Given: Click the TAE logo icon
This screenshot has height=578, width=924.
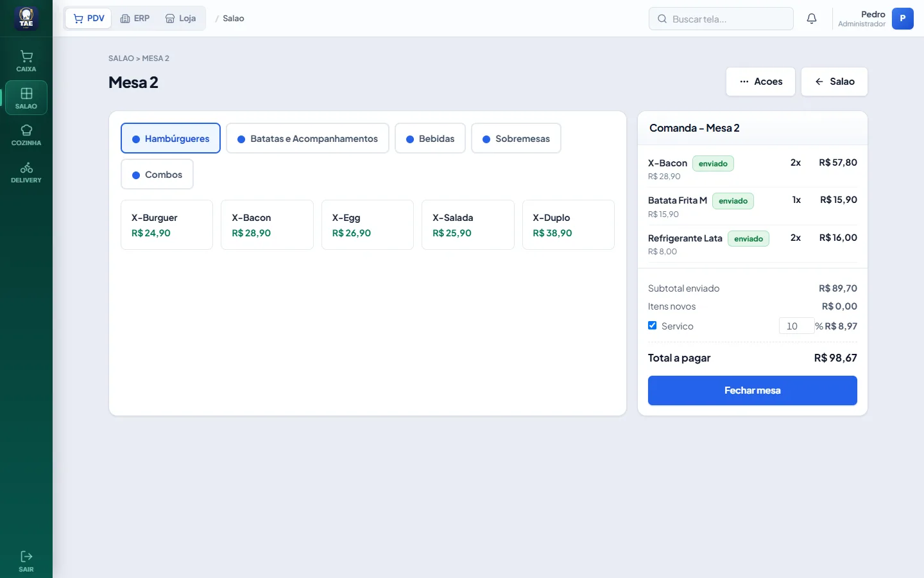Looking at the screenshot, I should [26, 19].
